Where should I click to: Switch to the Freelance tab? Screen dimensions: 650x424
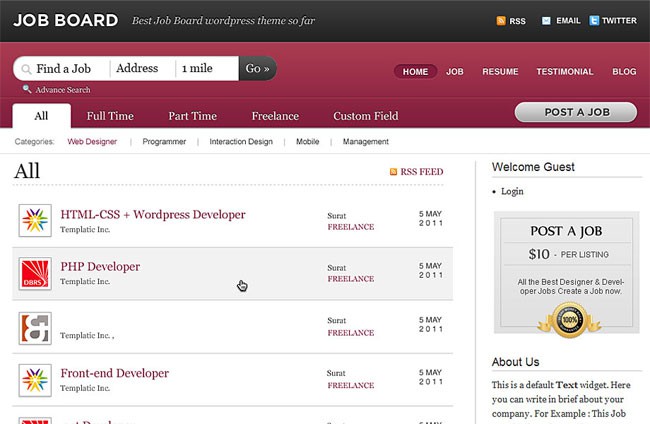point(275,116)
